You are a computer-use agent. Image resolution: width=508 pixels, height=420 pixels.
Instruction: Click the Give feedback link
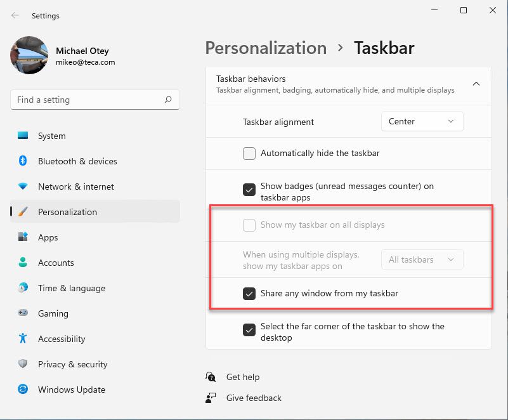tap(254, 398)
